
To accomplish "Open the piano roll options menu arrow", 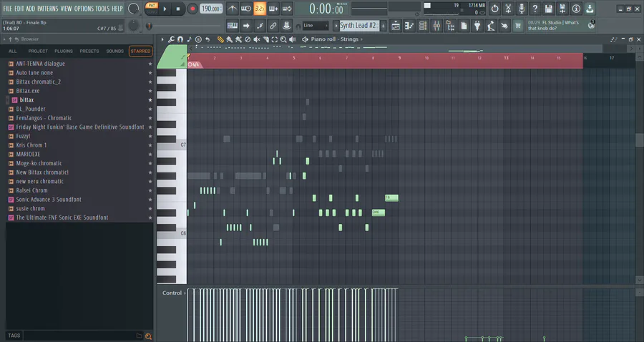I will tap(162, 39).
